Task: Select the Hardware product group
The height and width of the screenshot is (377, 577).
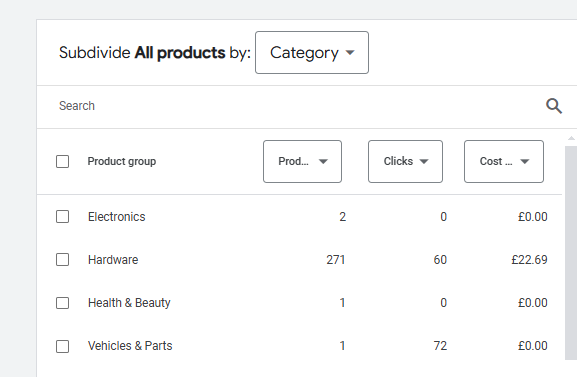Action: pos(113,260)
